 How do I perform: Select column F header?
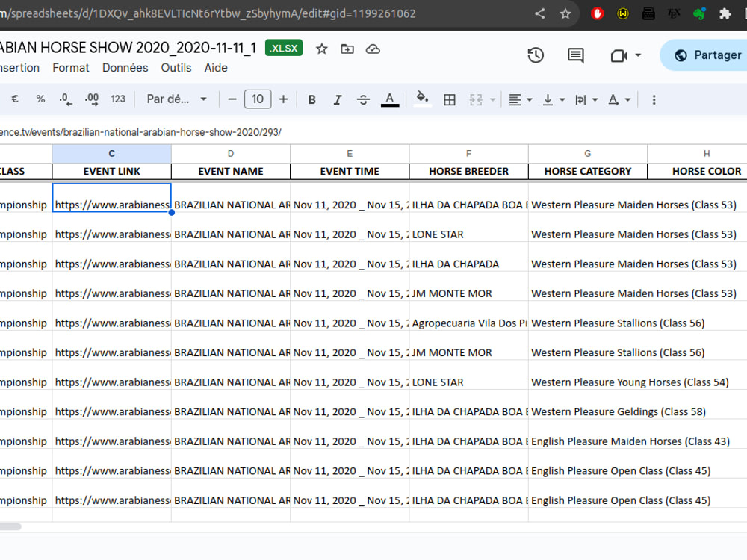[x=469, y=153]
